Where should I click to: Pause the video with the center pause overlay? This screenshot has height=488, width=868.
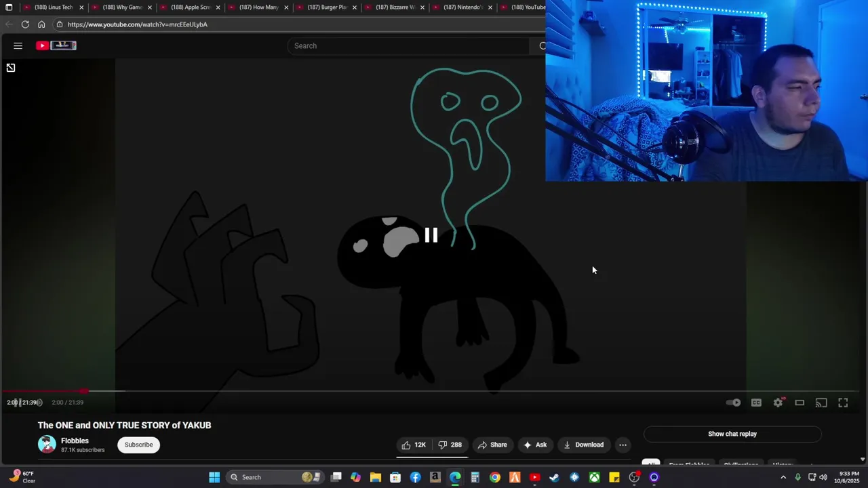[x=431, y=235]
